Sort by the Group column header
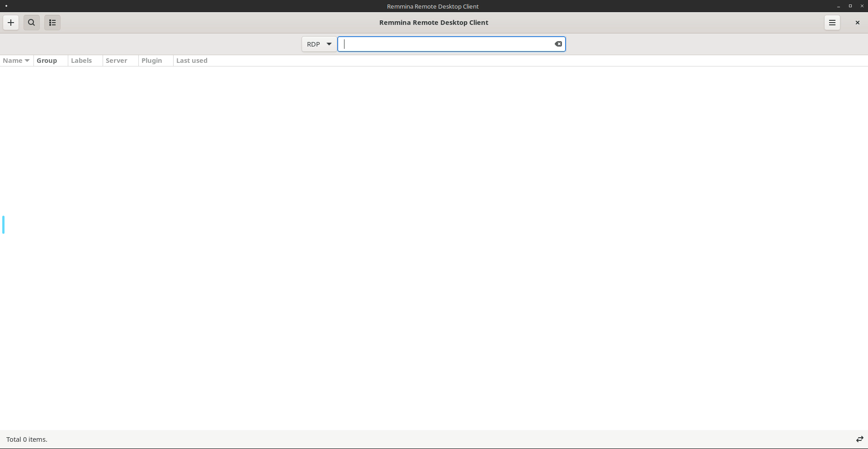Image resolution: width=868 pixels, height=449 pixels. tap(47, 61)
